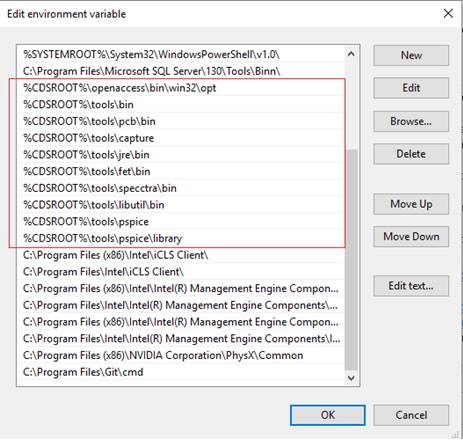
Task: Click the Move Down button
Action: [x=411, y=237]
